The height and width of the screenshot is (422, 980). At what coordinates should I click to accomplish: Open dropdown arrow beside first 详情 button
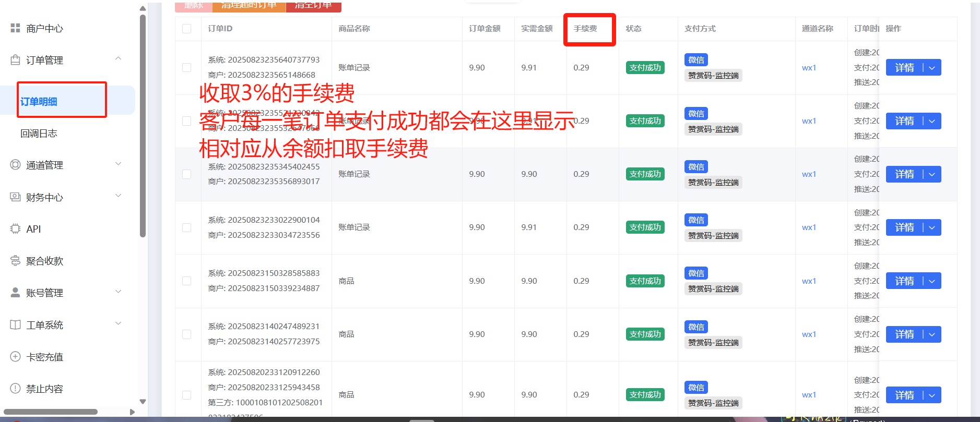(x=932, y=68)
